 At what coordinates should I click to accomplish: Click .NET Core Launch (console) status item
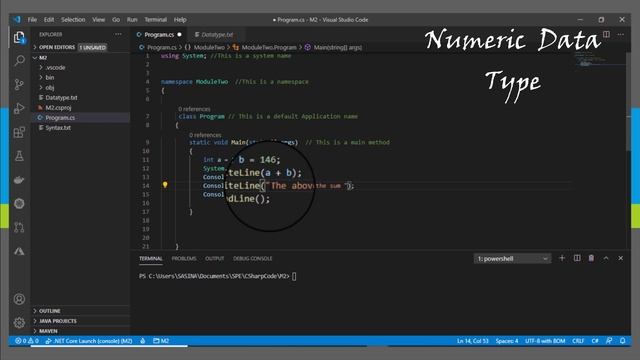point(89,341)
